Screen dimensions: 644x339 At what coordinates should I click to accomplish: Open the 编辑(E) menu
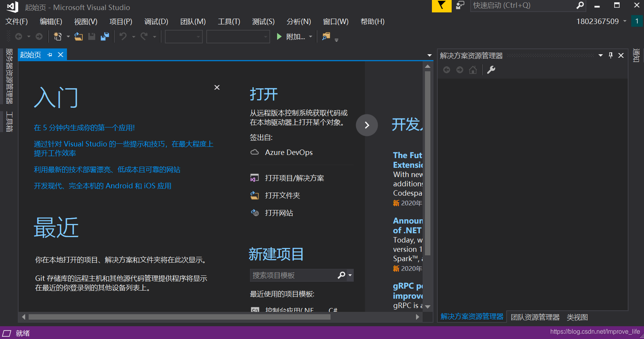[51, 22]
